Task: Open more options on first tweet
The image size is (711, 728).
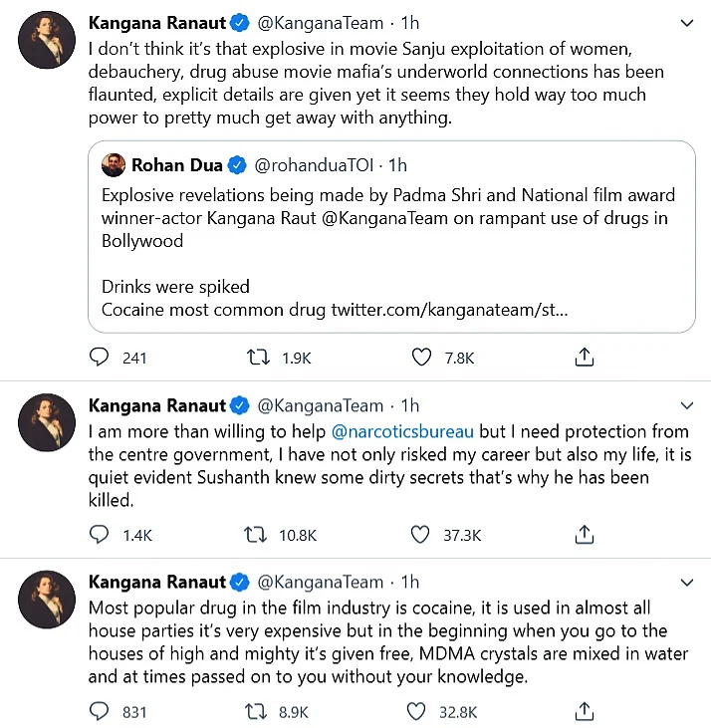Action: coord(686,23)
